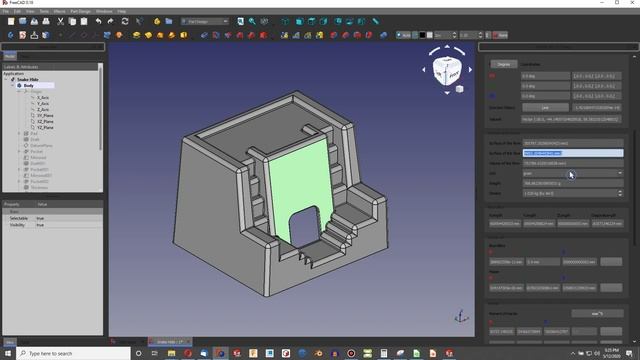Image resolution: width=640 pixels, height=360 pixels.
Task: Switch to the Snake Hide : 1 document tab
Action: (x=170, y=342)
